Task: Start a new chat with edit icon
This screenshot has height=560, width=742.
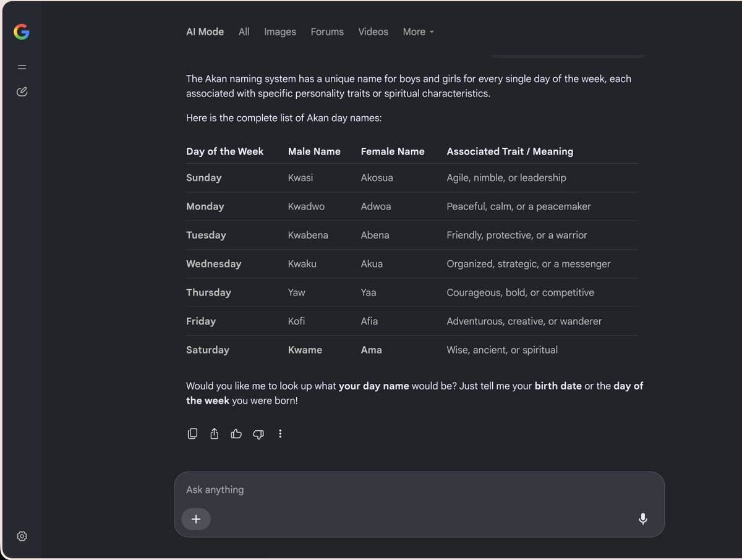Action: tap(22, 92)
